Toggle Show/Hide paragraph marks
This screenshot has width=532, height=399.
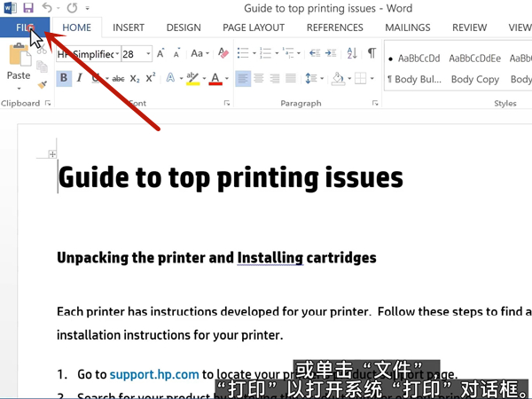(x=372, y=54)
